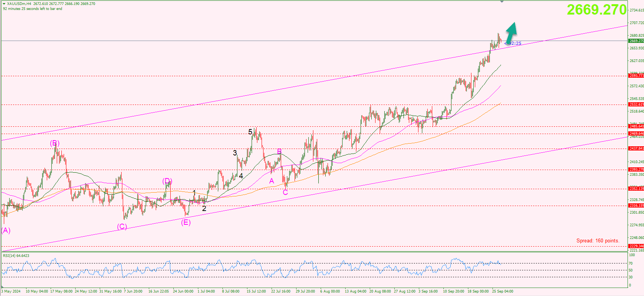Click the '1 Jul 04:00' time axis label
This screenshot has height=296, width=644.
coord(206,291)
